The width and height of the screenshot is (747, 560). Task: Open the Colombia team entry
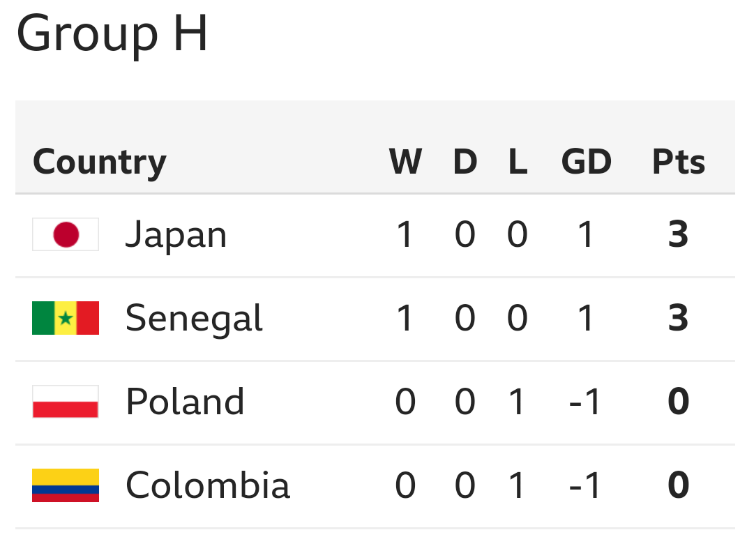pyautogui.click(x=207, y=485)
